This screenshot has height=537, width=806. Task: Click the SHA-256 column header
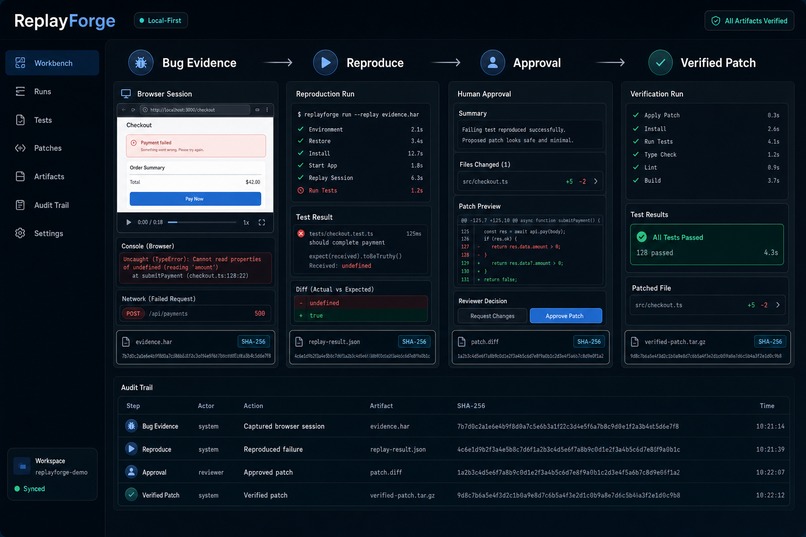point(471,406)
